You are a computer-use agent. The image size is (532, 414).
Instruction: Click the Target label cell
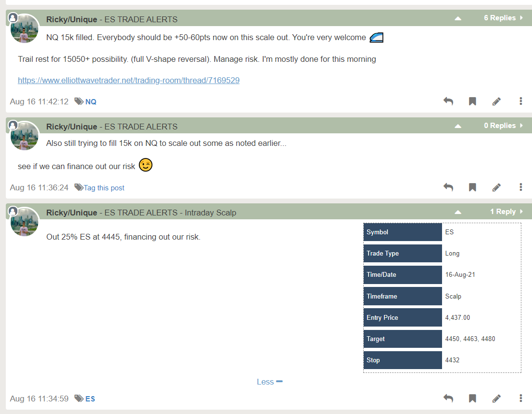point(403,339)
